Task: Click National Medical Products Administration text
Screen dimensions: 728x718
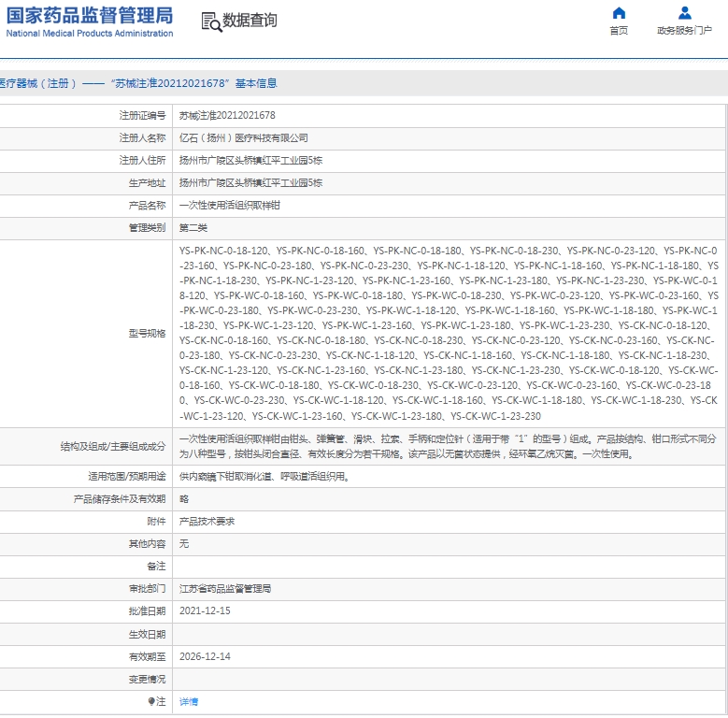Action: 90,34
